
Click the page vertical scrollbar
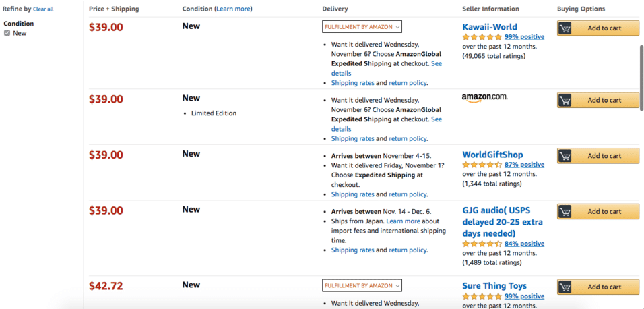(641, 78)
